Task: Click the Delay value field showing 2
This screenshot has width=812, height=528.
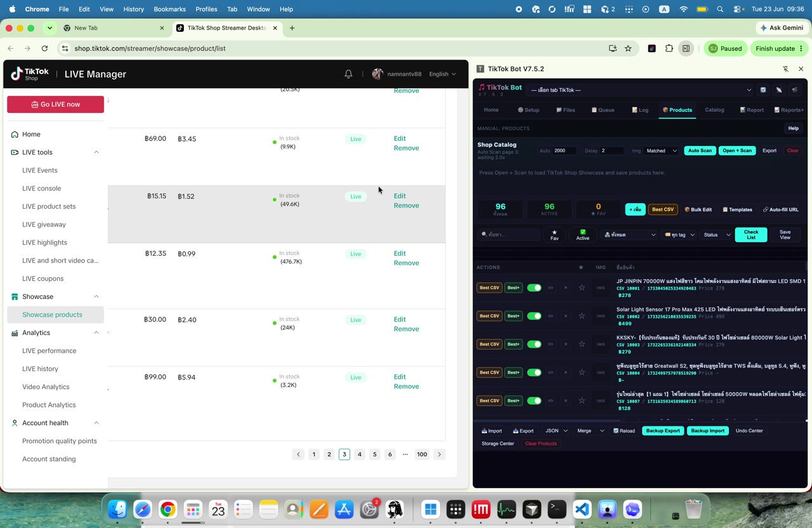Action: (x=612, y=150)
